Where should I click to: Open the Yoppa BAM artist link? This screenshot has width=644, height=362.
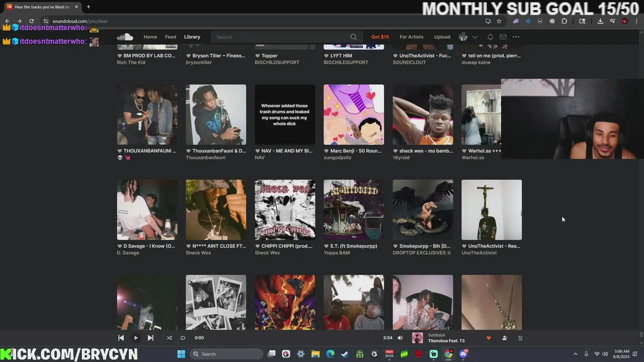pyautogui.click(x=337, y=253)
